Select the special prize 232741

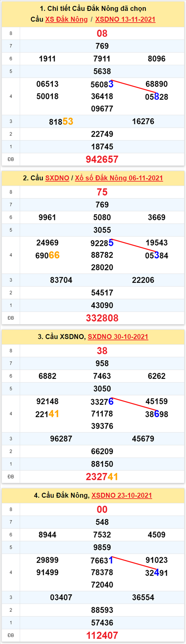tap(102, 477)
